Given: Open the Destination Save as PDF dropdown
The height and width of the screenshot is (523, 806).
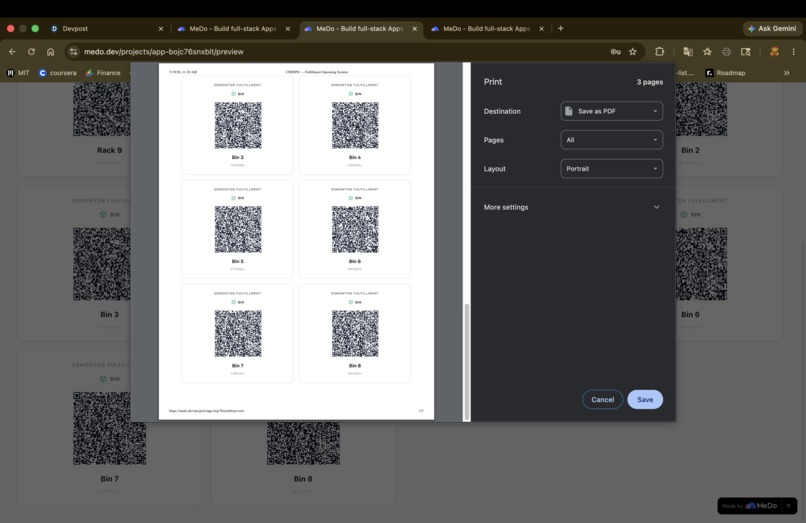Looking at the screenshot, I should coord(611,111).
